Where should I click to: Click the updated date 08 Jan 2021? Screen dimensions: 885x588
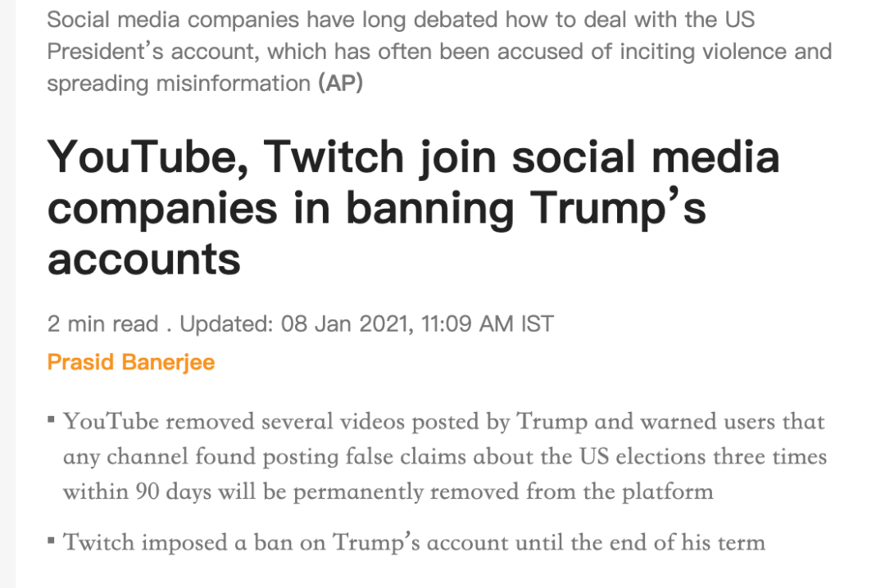[344, 324]
